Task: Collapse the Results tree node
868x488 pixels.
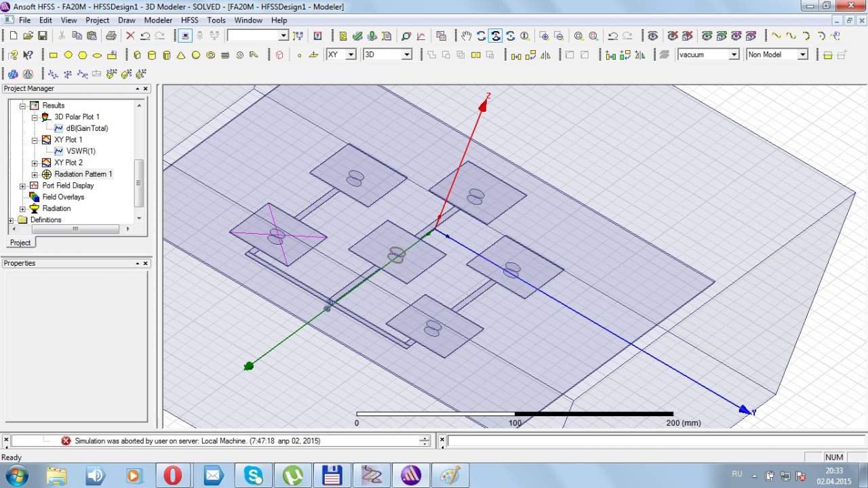Action: point(22,106)
